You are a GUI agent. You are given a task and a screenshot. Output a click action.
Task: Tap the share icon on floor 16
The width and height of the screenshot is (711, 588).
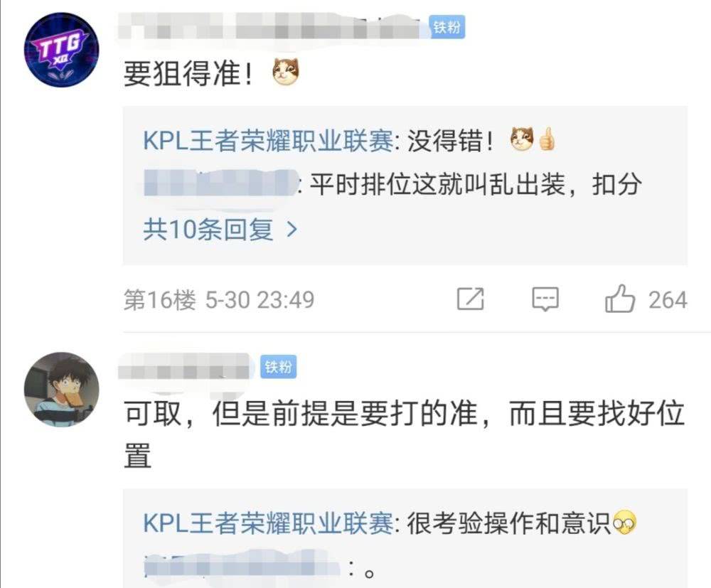coord(470,299)
